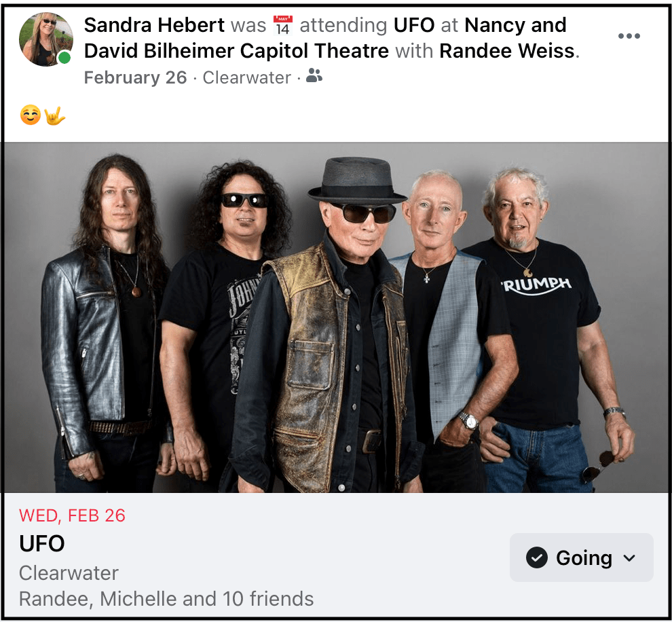
Task: Click the smiling face emoji
Action: (x=31, y=115)
